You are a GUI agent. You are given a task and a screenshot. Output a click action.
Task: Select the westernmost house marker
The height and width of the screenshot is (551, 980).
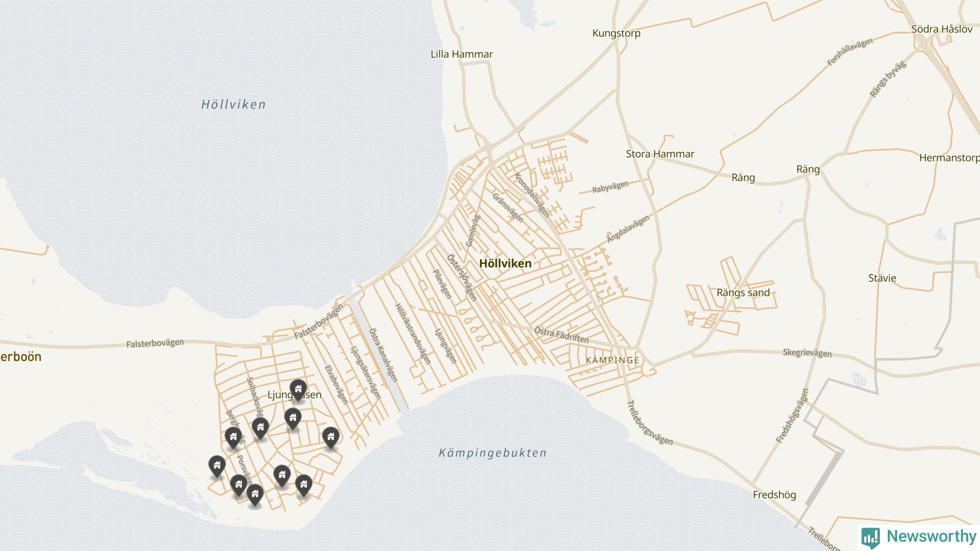(217, 465)
